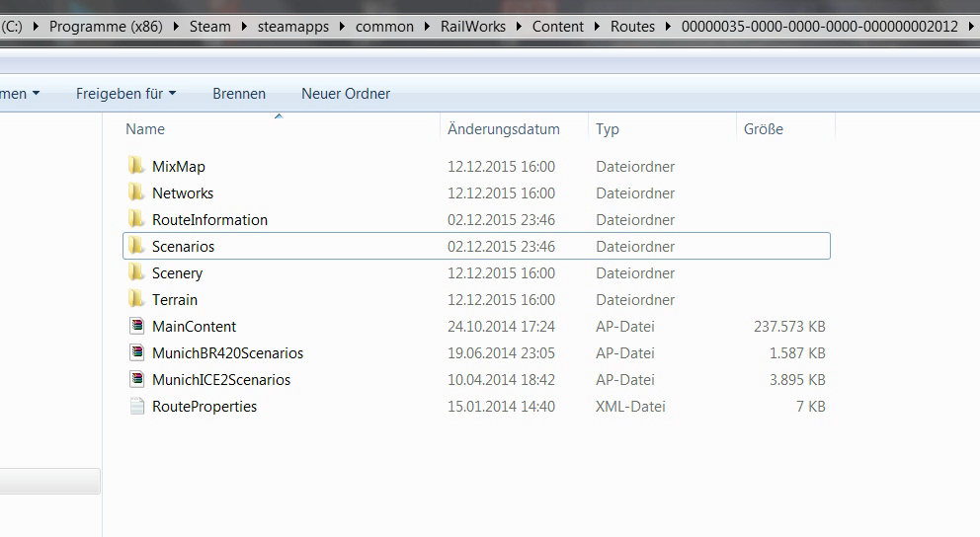Open the Networks folder icon
Viewport: 980px width, 537px height.
135,192
